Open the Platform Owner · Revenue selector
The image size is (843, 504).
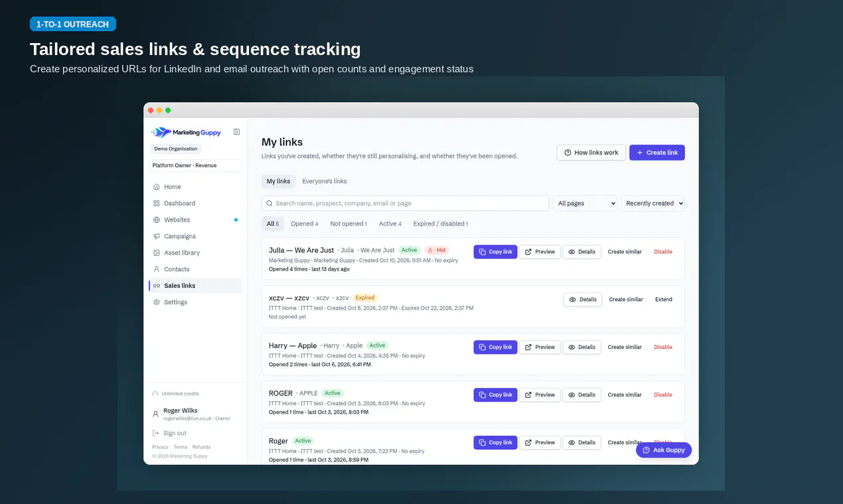[x=195, y=166]
